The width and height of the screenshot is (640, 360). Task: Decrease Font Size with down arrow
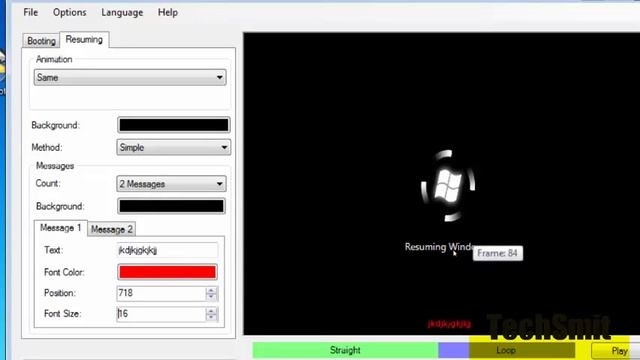click(211, 318)
